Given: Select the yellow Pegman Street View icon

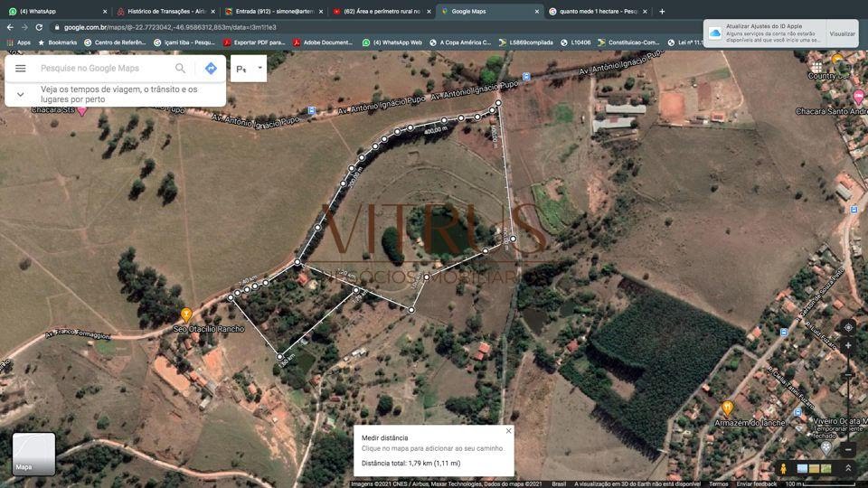Looking at the screenshot, I should (783, 469).
